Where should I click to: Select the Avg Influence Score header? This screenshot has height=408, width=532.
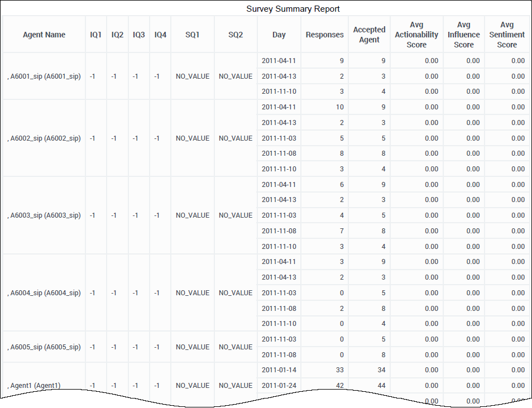point(464,35)
